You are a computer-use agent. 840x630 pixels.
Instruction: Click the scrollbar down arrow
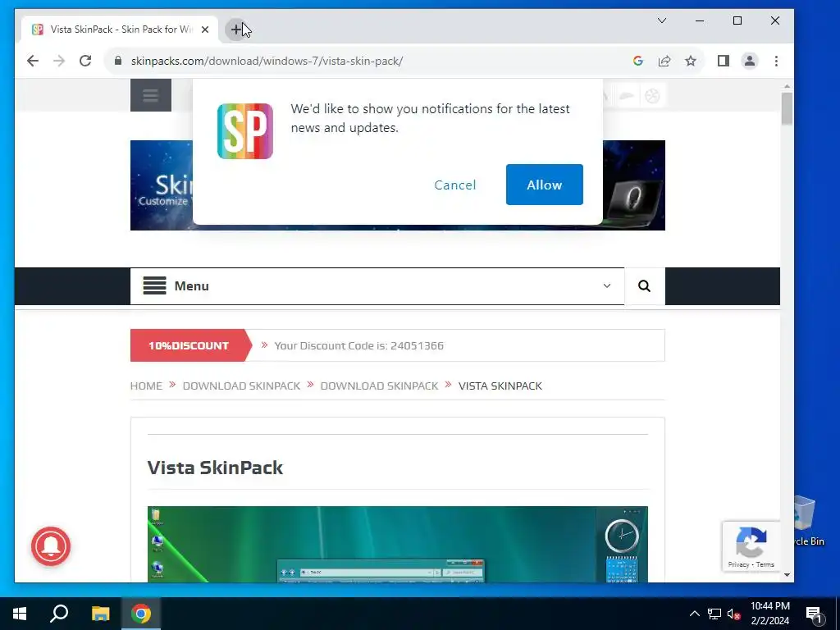coord(787,575)
